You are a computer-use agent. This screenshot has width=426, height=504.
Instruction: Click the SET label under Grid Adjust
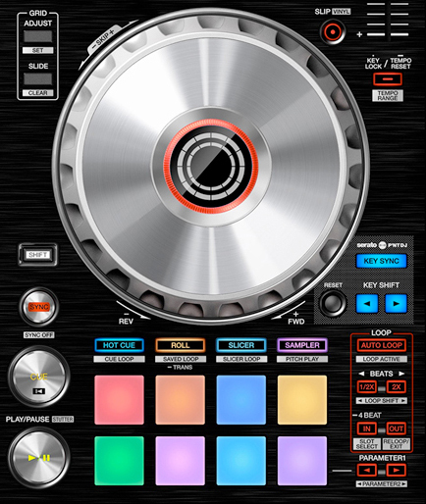click(38, 50)
